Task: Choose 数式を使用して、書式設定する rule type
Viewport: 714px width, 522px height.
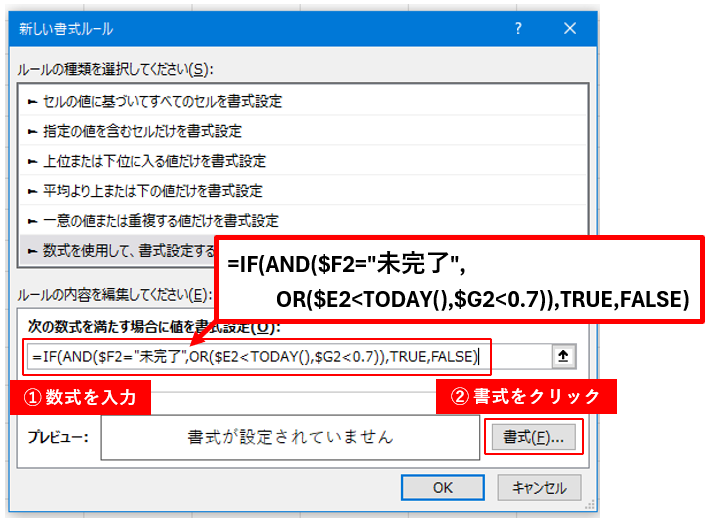Action: (120, 250)
